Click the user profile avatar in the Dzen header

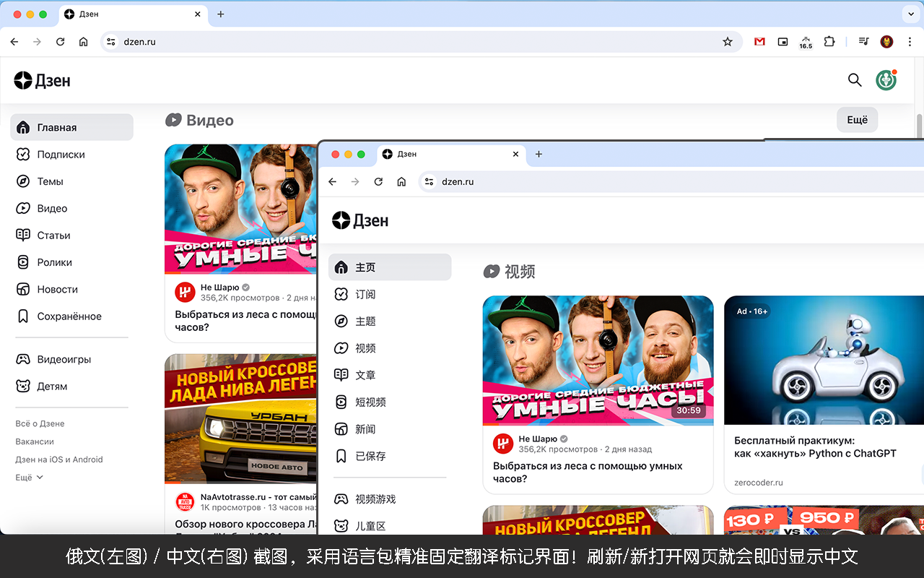click(886, 80)
